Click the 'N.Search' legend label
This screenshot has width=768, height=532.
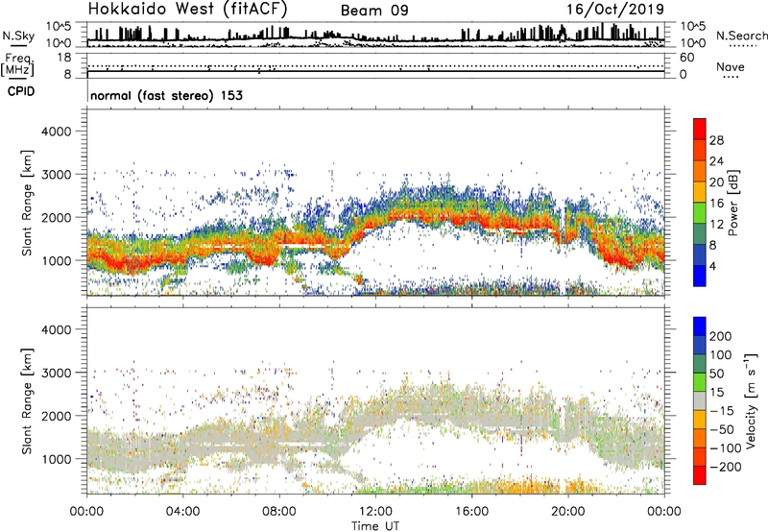(741, 36)
